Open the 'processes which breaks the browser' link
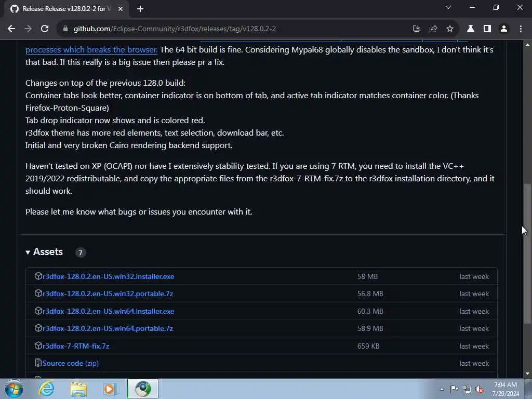 (x=91, y=49)
